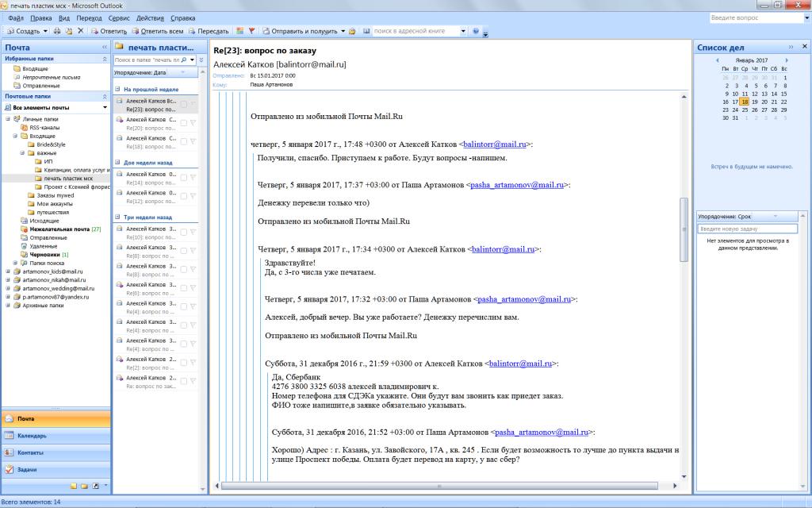This screenshot has width=812, height=508.
Task: Expand the artamonov_kids@mail.ru account
Action: pyautogui.click(x=8, y=271)
